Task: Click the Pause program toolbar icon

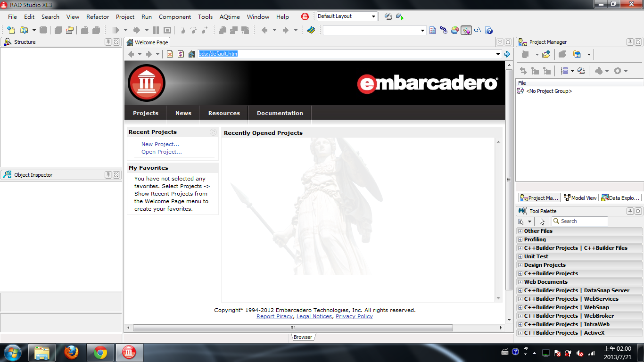Action: point(156,30)
